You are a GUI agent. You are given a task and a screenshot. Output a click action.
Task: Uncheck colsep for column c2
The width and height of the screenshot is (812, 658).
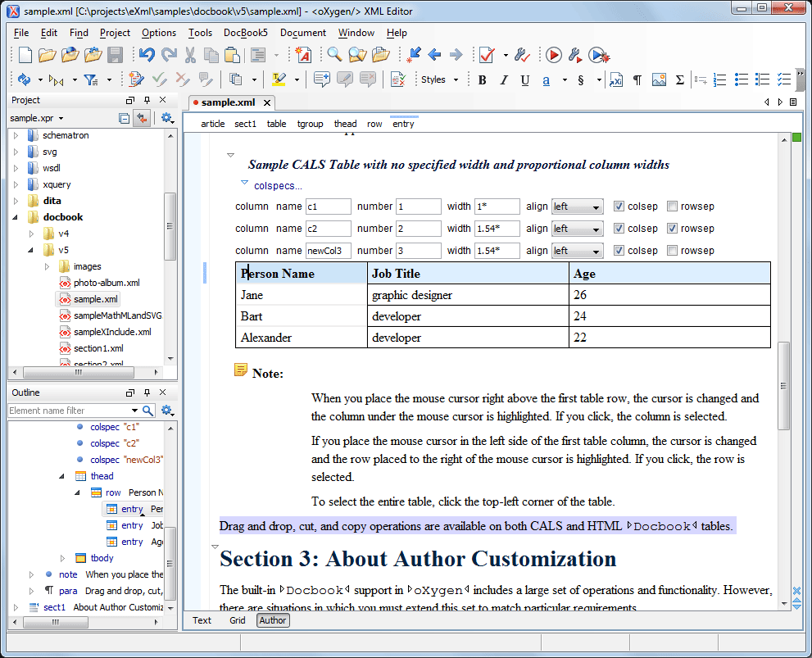pyautogui.click(x=619, y=229)
